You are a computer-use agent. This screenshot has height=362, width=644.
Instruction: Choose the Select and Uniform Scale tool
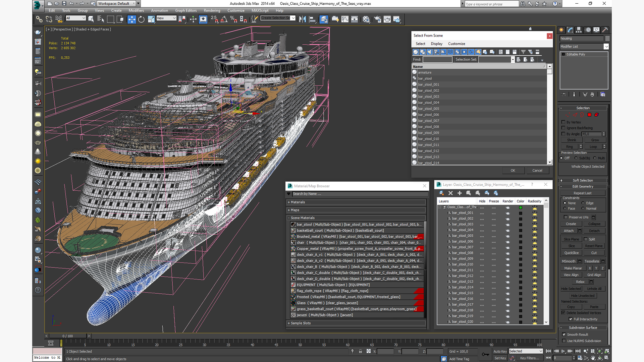[x=151, y=19]
